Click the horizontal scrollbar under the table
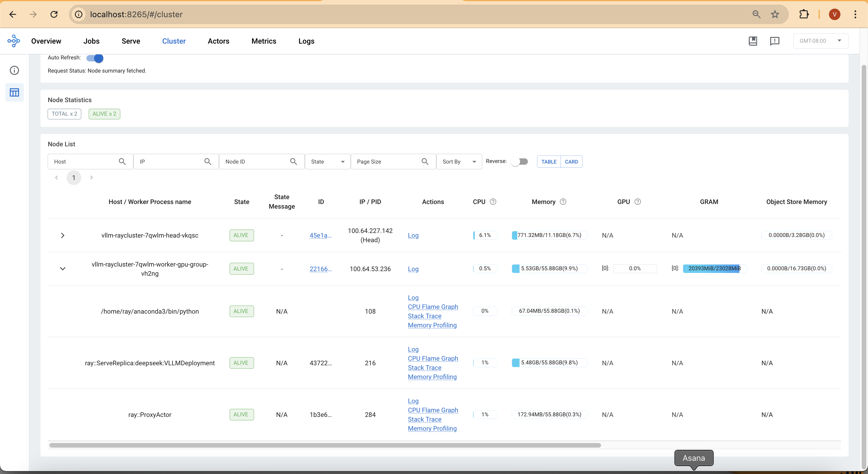This screenshot has height=474, width=868. 325,445
